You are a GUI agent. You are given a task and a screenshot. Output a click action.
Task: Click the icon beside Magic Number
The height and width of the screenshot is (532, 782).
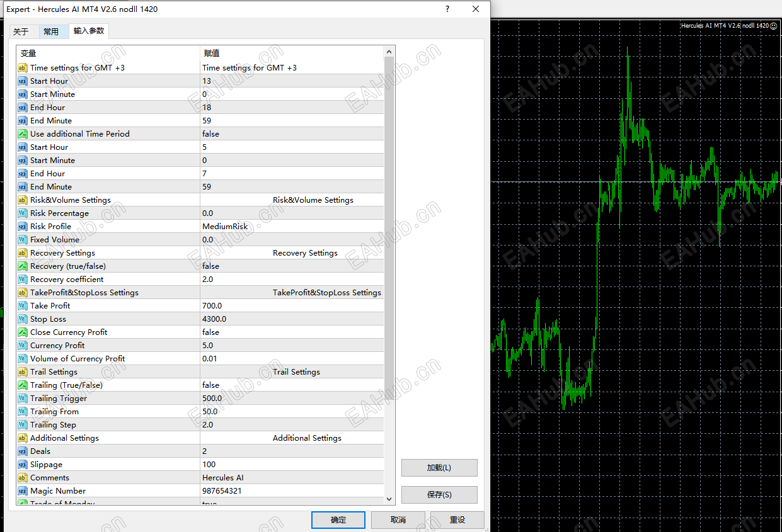click(23, 491)
